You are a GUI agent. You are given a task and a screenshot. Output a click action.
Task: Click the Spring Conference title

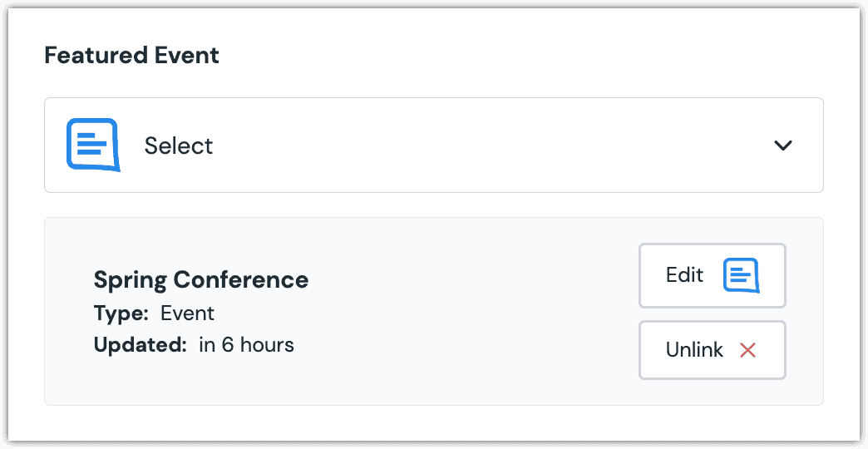point(201,280)
